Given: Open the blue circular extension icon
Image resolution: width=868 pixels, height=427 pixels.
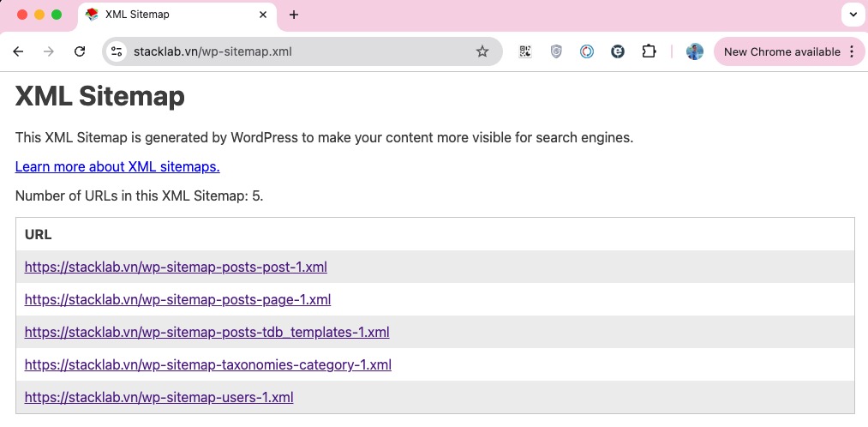Looking at the screenshot, I should point(587,51).
